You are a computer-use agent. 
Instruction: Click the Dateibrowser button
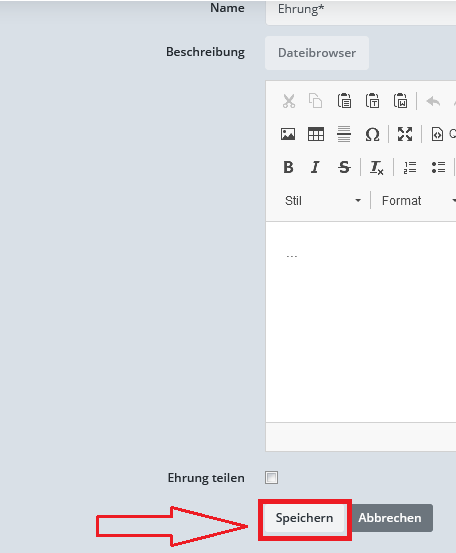click(x=317, y=53)
